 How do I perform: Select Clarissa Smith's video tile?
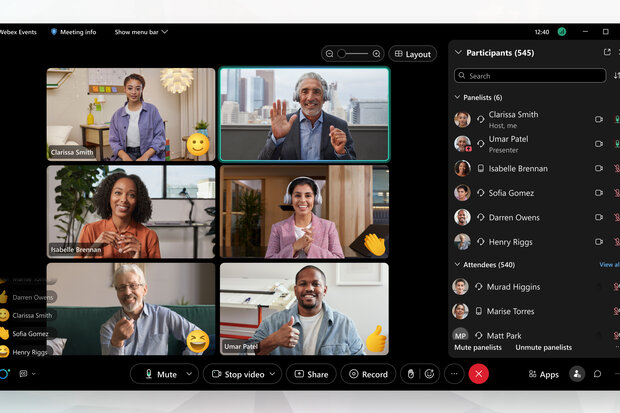(131, 114)
